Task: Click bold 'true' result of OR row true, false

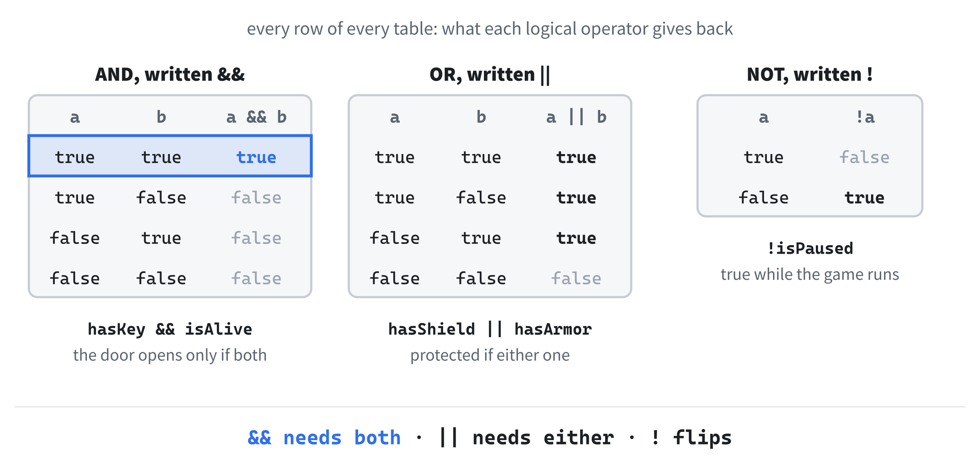Action: (576, 198)
